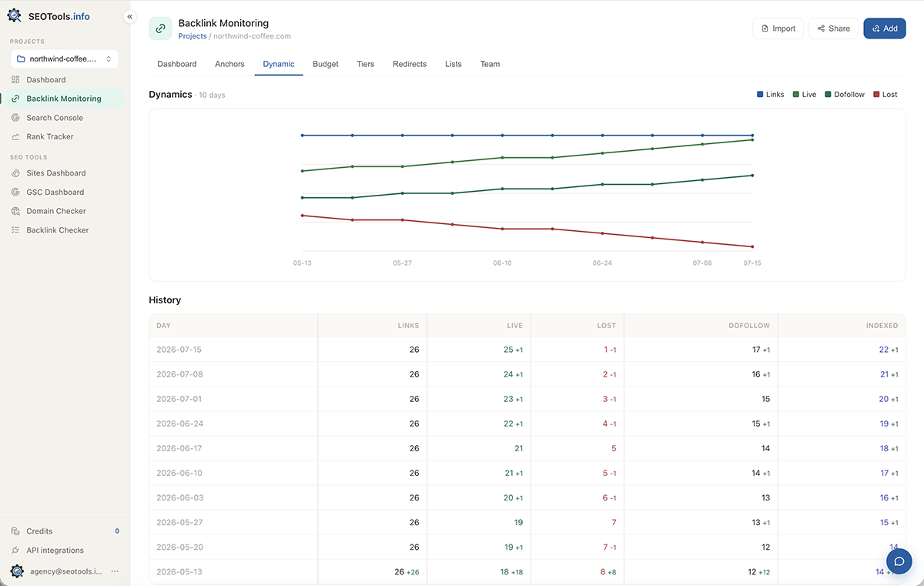Click the Search Console icon

(x=15, y=118)
